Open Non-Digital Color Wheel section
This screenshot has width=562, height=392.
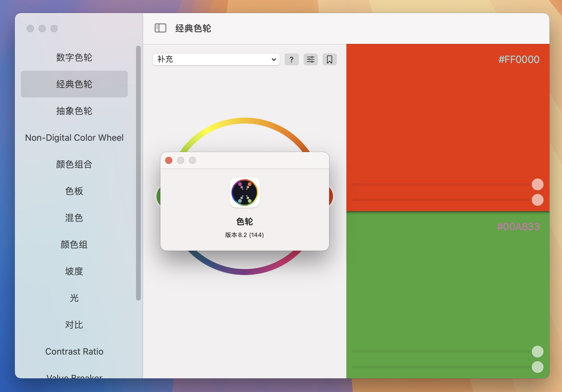click(74, 137)
